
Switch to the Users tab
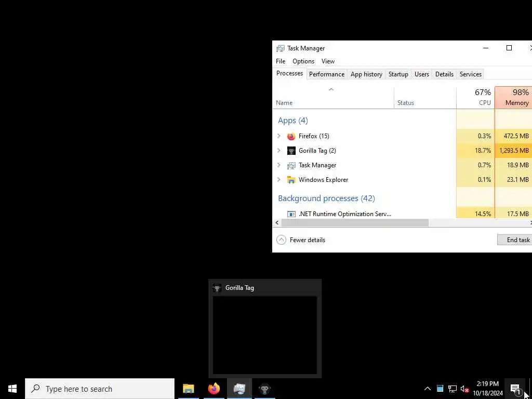[422, 74]
